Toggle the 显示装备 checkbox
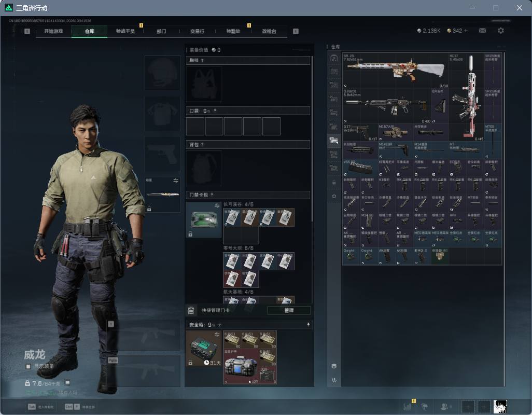This screenshot has width=532, height=415. click(x=29, y=366)
